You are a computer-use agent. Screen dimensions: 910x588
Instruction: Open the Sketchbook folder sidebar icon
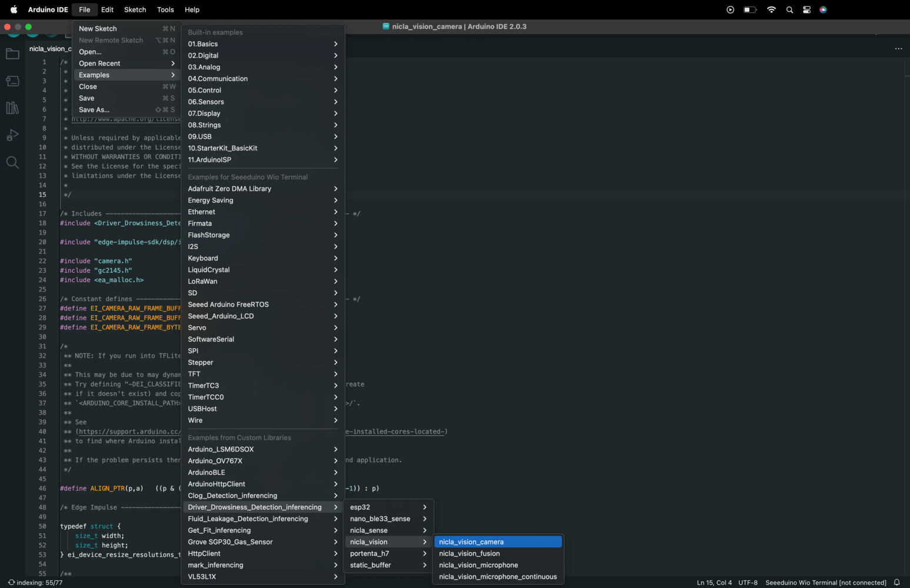pos(12,54)
